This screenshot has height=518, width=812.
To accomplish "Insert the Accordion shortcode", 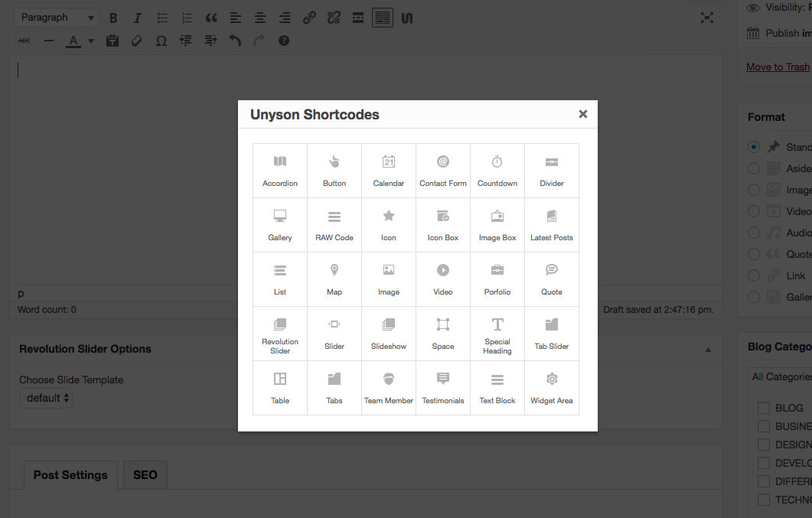I will [x=280, y=171].
